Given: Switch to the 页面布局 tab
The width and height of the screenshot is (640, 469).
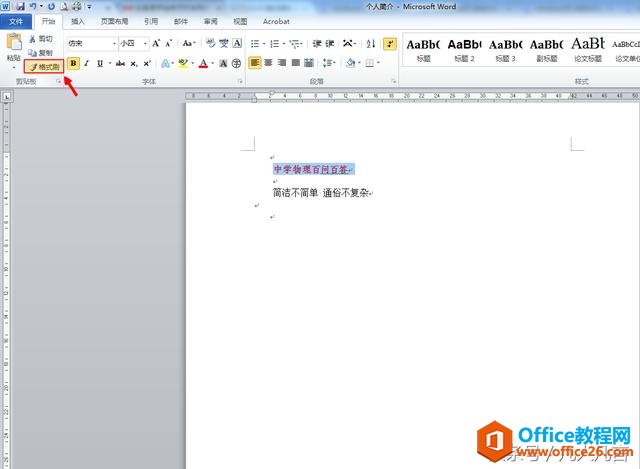Looking at the screenshot, I should (114, 21).
